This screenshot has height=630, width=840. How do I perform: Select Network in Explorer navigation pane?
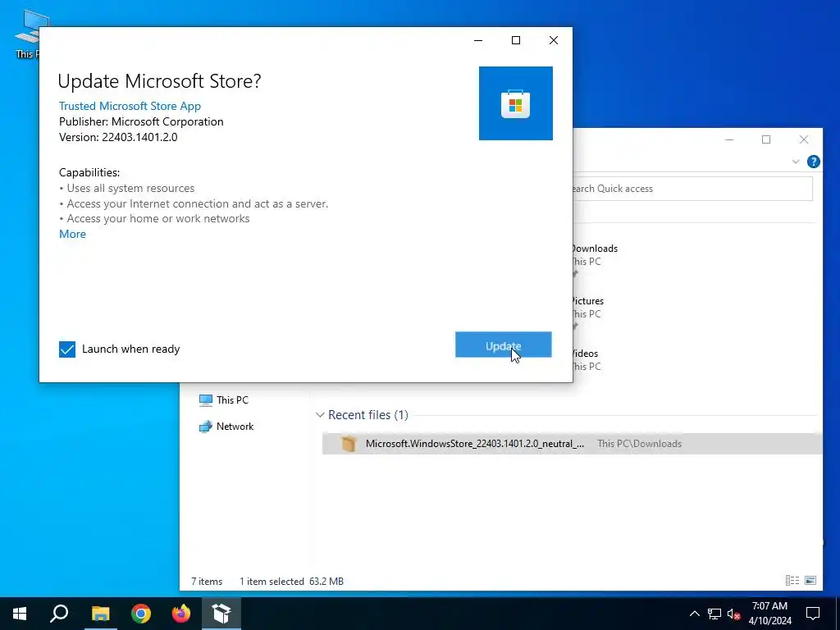[x=226, y=427]
